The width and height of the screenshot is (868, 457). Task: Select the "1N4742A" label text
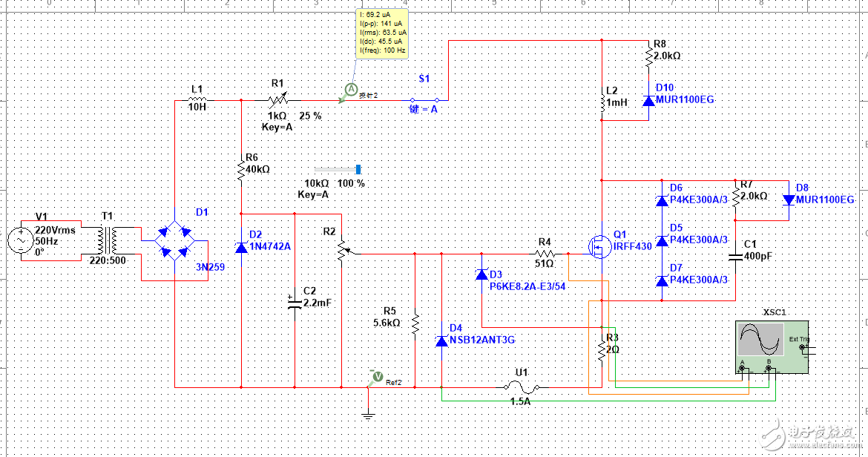[x=269, y=246]
